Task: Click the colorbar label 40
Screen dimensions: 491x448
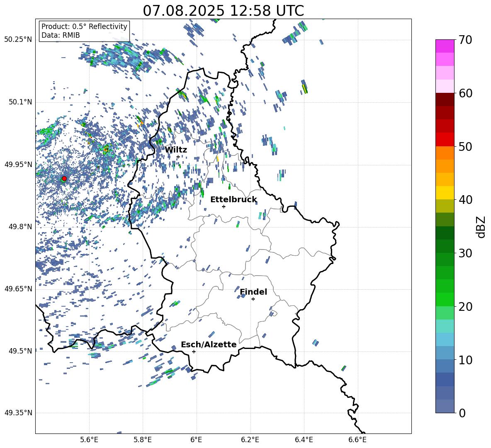Action: pyautogui.click(x=465, y=200)
